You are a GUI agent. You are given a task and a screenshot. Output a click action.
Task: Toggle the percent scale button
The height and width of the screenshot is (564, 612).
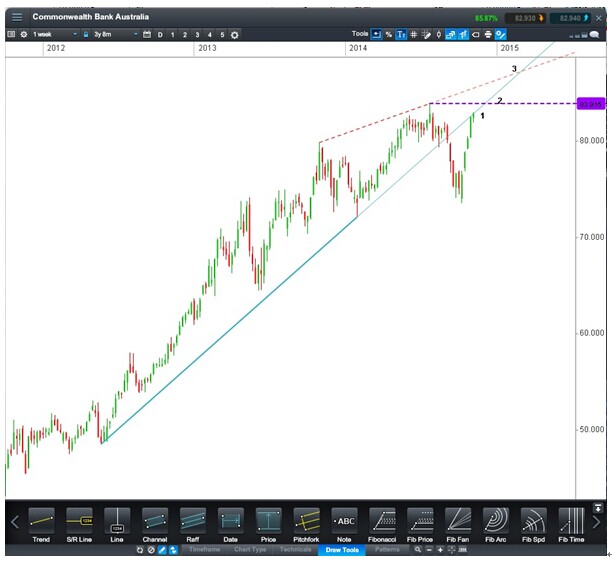[388, 35]
